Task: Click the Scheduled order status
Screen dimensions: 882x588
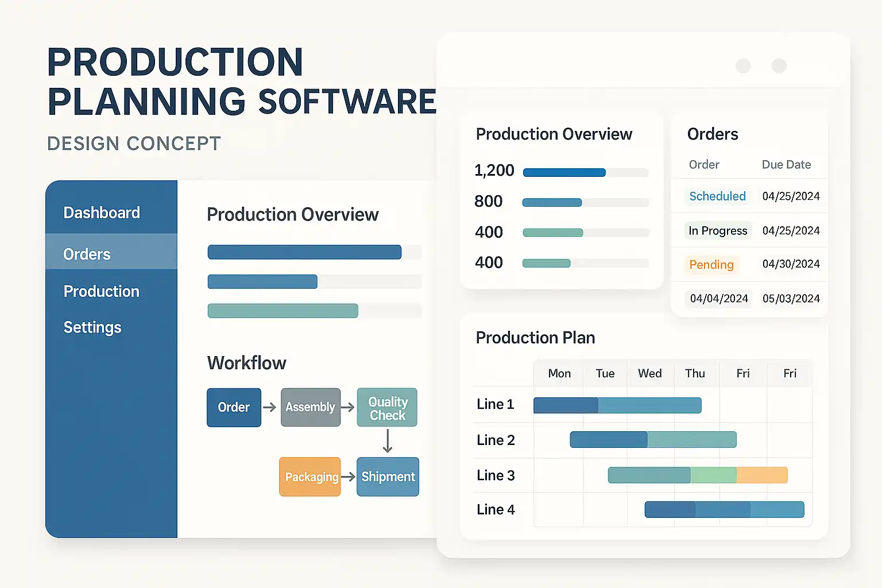Action: tap(717, 196)
